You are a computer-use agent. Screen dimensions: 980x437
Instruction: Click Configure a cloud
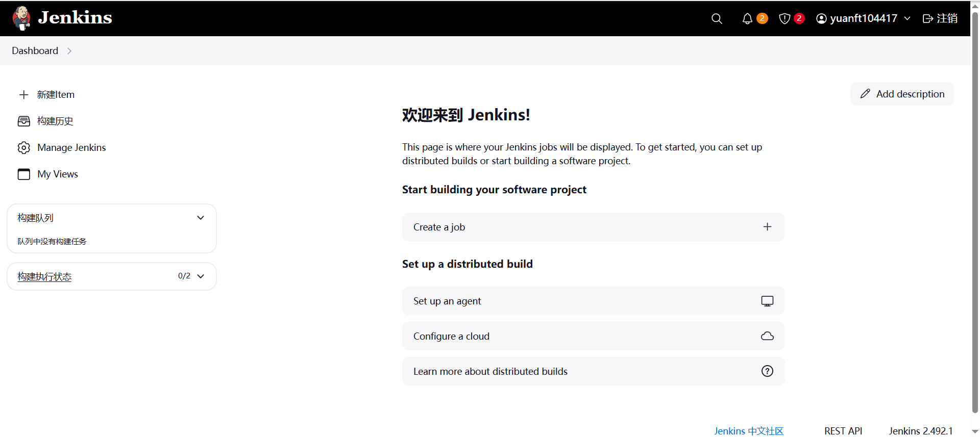pos(593,336)
